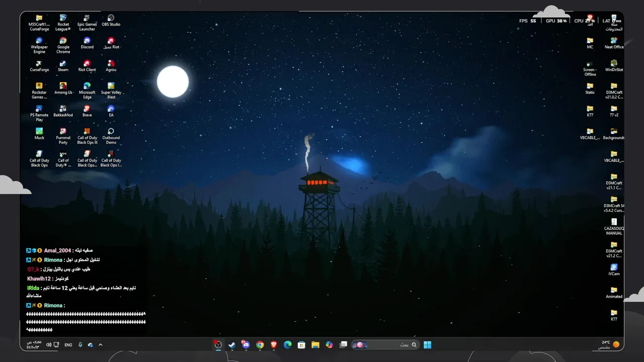The width and height of the screenshot is (644, 362).
Task: Select the Discord desktop icon
Action: 87,43
